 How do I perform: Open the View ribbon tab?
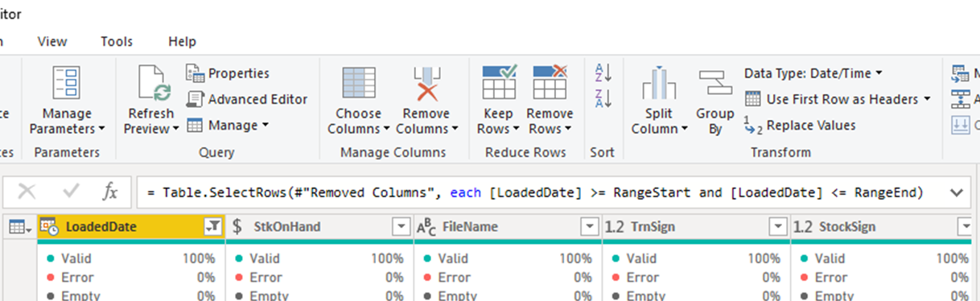coord(52,41)
